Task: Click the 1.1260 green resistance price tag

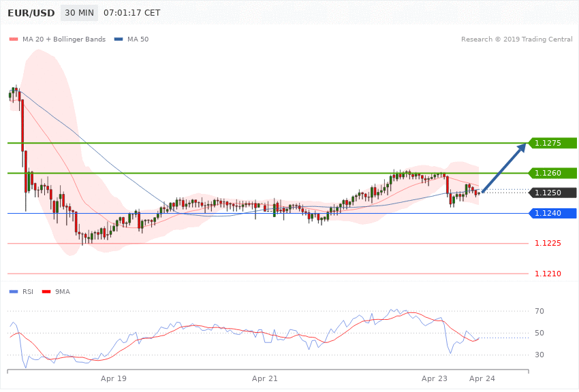Action: (552, 173)
